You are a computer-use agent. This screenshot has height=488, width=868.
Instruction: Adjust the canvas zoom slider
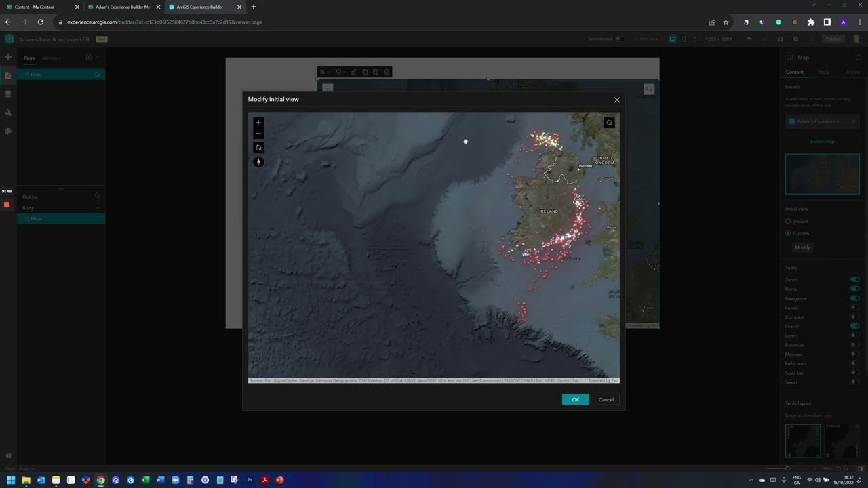(x=787, y=468)
